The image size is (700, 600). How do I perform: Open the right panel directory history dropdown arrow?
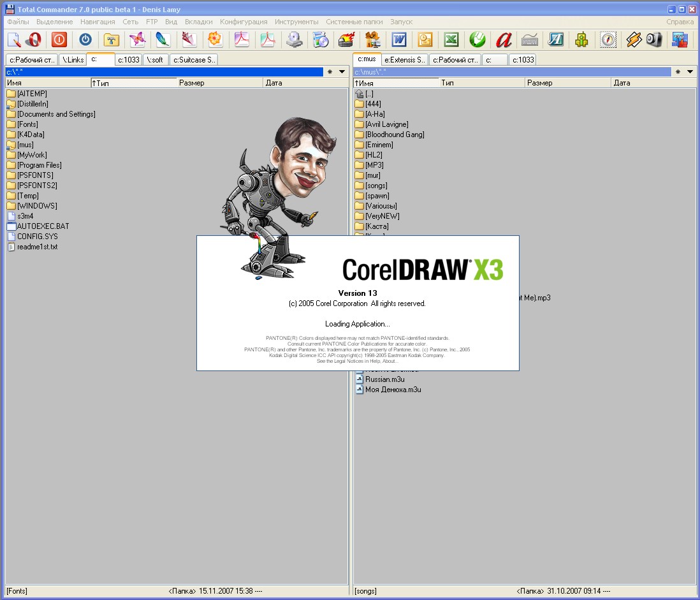coord(690,72)
